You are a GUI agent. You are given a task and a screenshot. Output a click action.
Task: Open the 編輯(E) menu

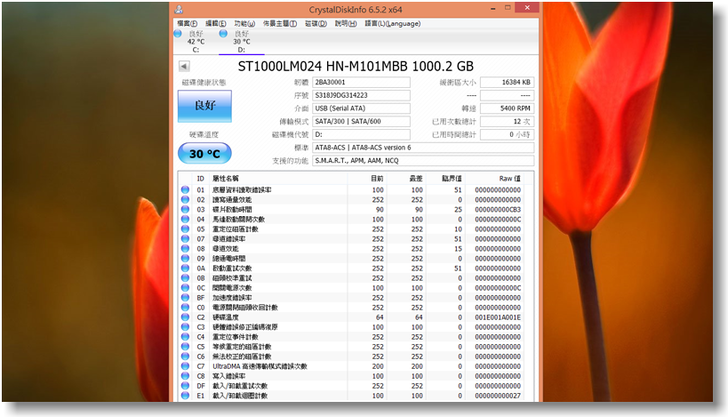(x=215, y=22)
